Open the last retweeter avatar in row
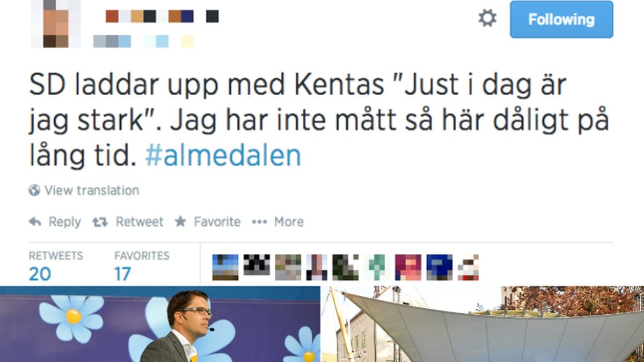The height and width of the screenshot is (362, 644). [469, 267]
